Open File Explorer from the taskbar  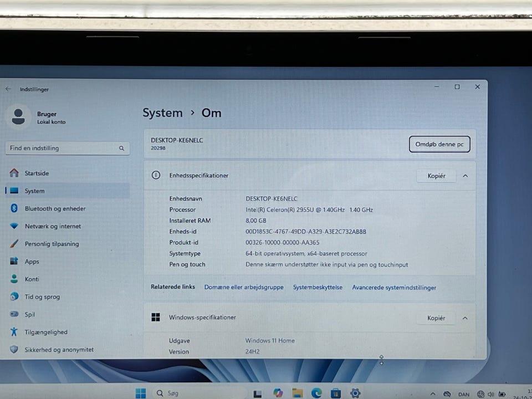tap(297, 393)
